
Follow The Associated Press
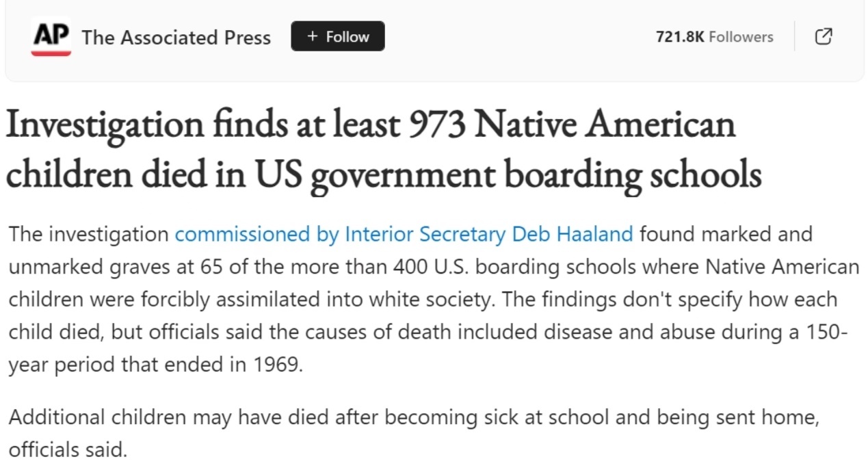[338, 37]
